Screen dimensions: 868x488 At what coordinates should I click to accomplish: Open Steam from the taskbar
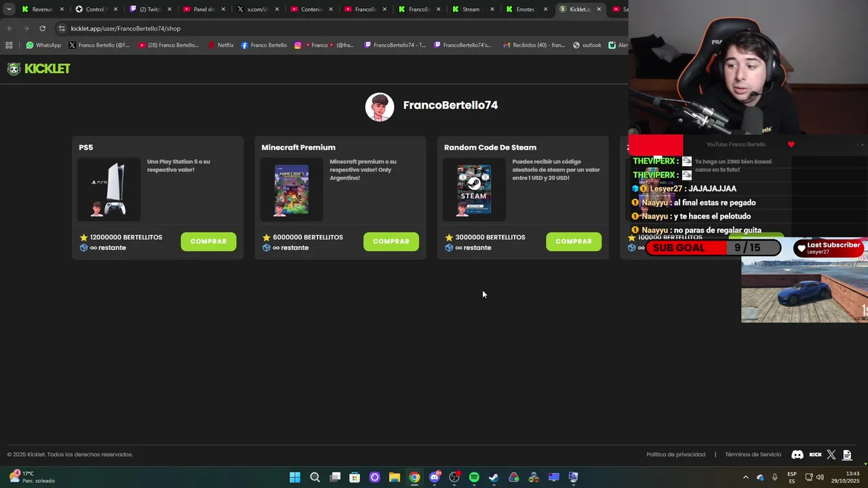[x=494, y=477]
